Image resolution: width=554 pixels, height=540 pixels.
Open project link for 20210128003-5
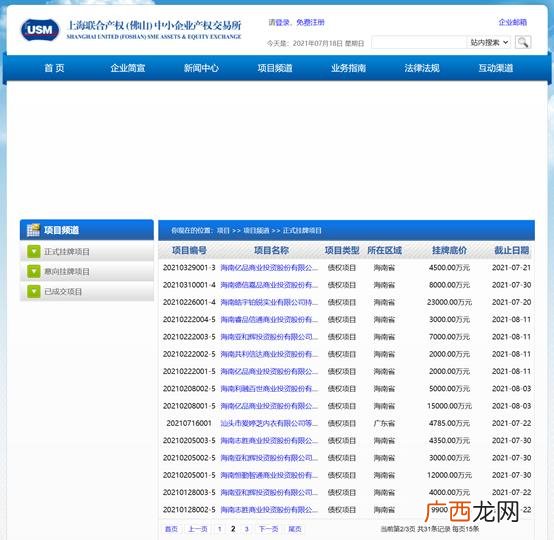click(269, 493)
